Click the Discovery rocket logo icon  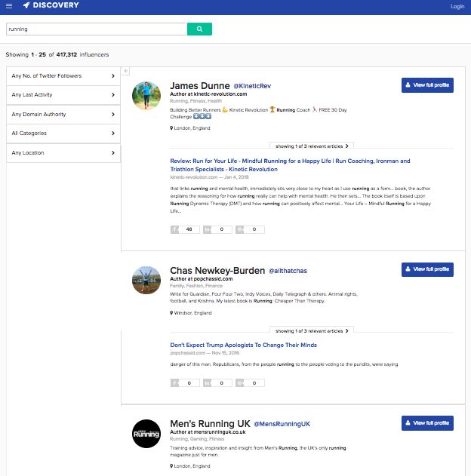coord(26,5)
